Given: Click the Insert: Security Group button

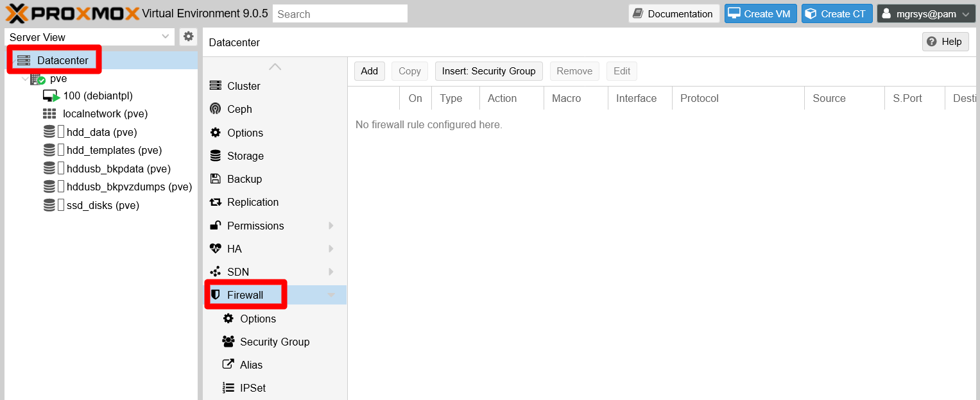Looking at the screenshot, I should click(x=488, y=71).
